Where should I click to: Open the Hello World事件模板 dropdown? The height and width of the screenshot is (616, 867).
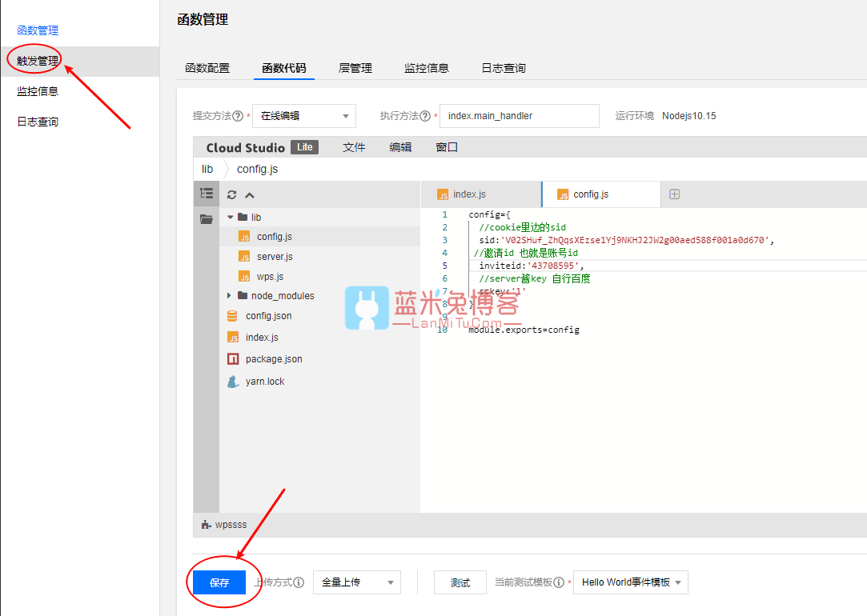pyautogui.click(x=631, y=582)
